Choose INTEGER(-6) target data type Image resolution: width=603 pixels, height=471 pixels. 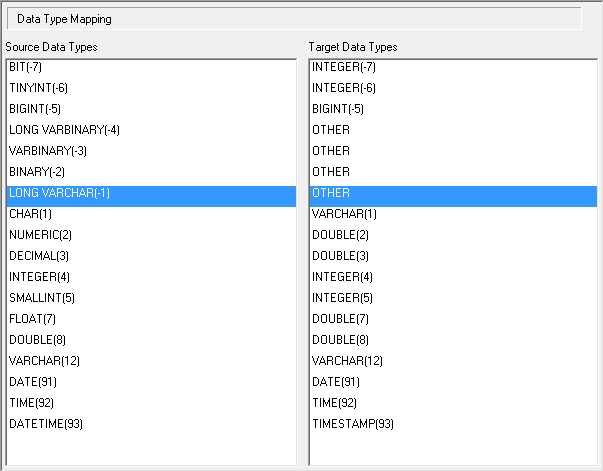[x=342, y=88]
